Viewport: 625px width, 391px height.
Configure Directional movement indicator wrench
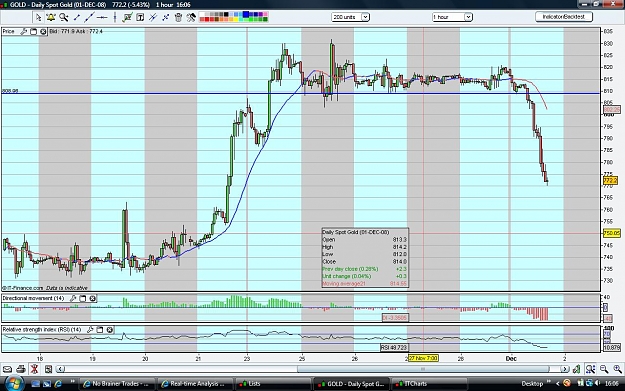[x=73, y=298]
